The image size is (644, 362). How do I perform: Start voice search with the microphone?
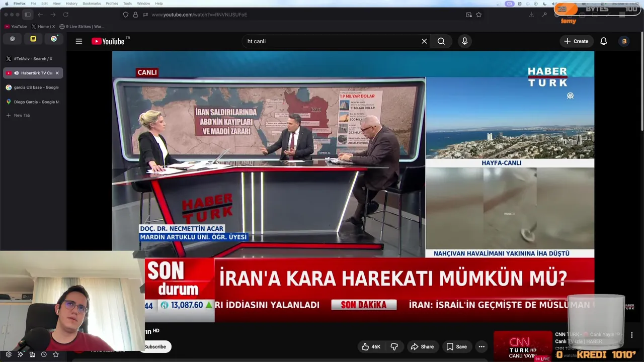pos(465,41)
